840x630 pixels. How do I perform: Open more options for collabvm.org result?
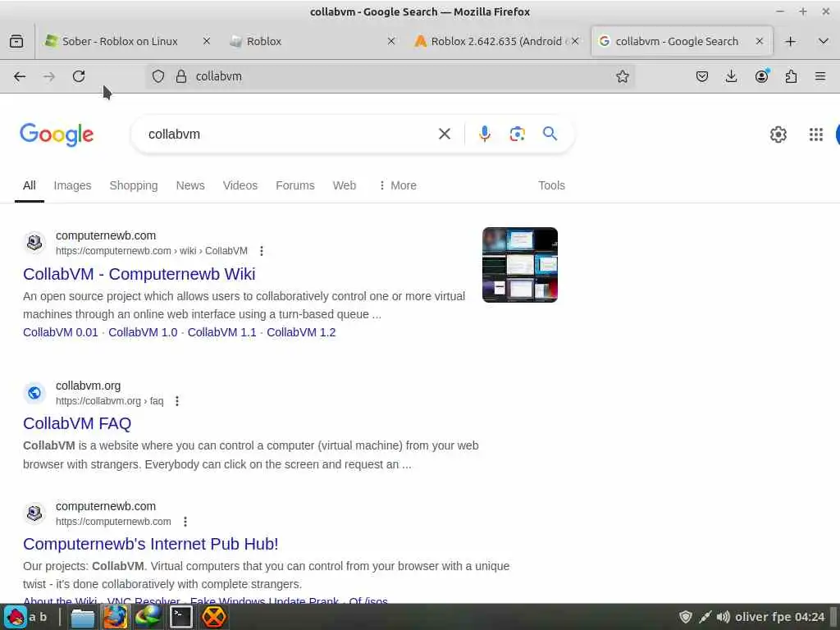pos(177,400)
